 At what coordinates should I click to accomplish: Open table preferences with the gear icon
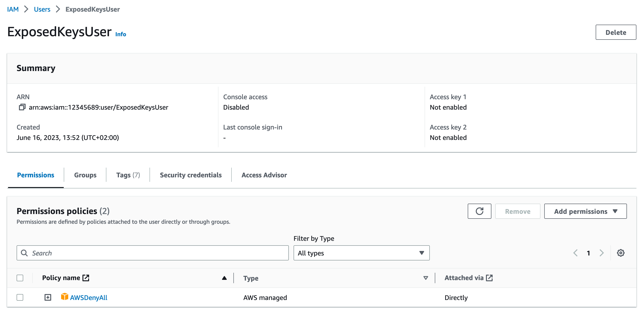621,253
